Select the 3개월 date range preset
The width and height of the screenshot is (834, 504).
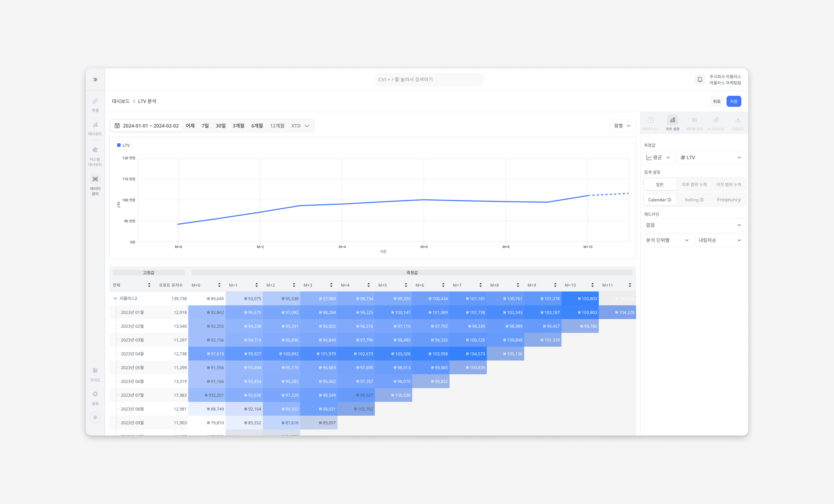pos(238,126)
